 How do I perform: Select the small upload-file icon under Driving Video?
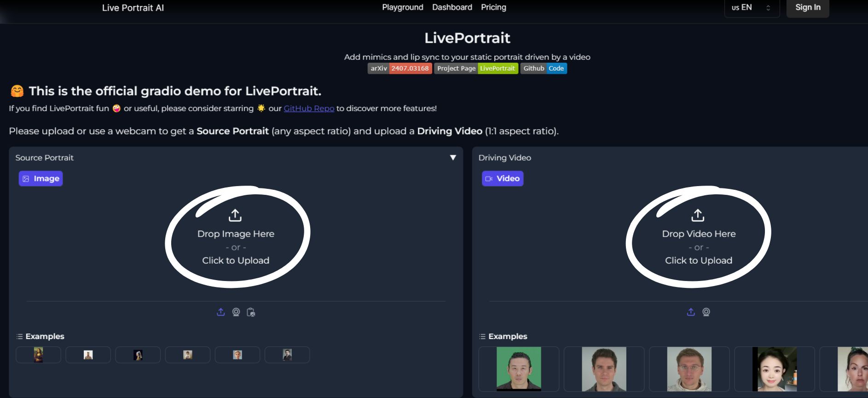[x=691, y=312]
